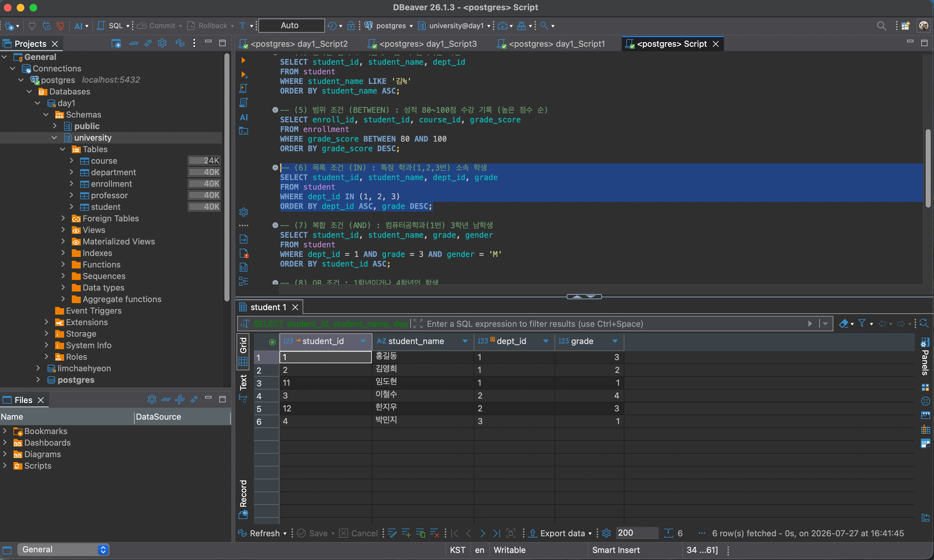This screenshot has height=560, width=934.
Task: Click the explain execution plan icon in gutter
Action: pyautogui.click(x=244, y=103)
